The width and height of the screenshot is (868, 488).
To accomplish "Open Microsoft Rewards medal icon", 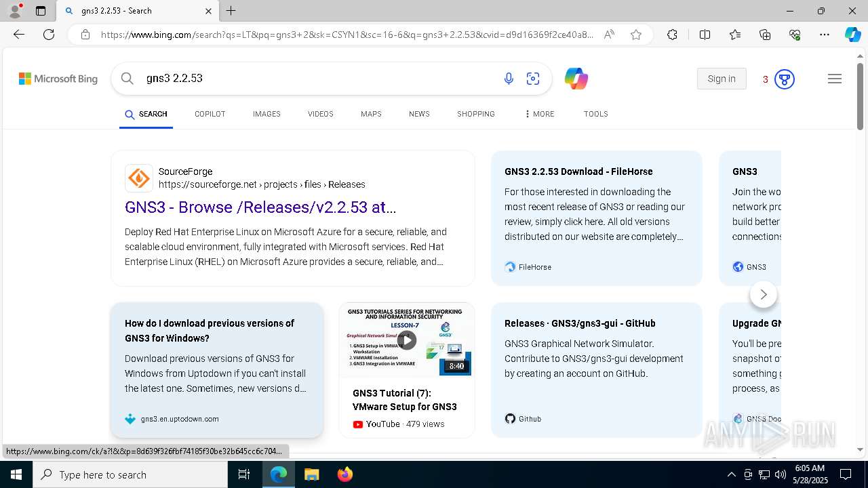I will click(785, 79).
